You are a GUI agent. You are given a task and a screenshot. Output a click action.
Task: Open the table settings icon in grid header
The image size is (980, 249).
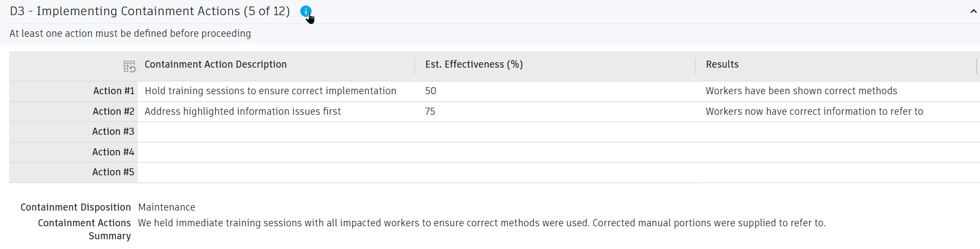(129, 67)
